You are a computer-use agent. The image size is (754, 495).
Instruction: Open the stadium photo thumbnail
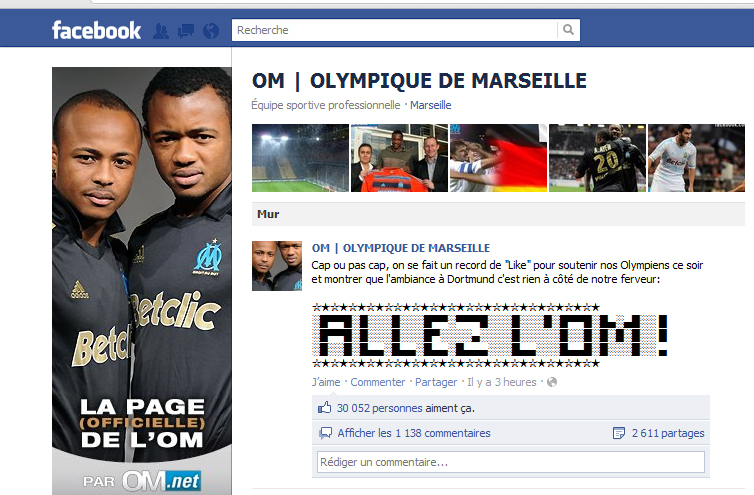[301, 158]
